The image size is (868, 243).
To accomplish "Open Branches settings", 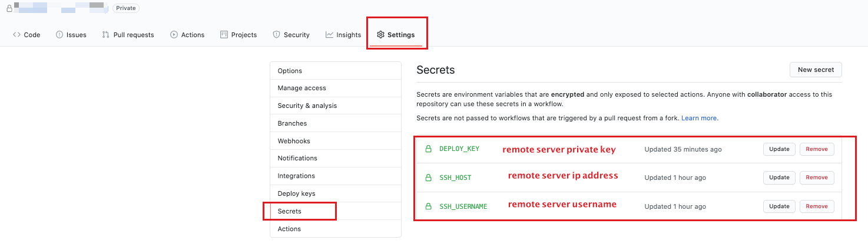I will click(335, 123).
